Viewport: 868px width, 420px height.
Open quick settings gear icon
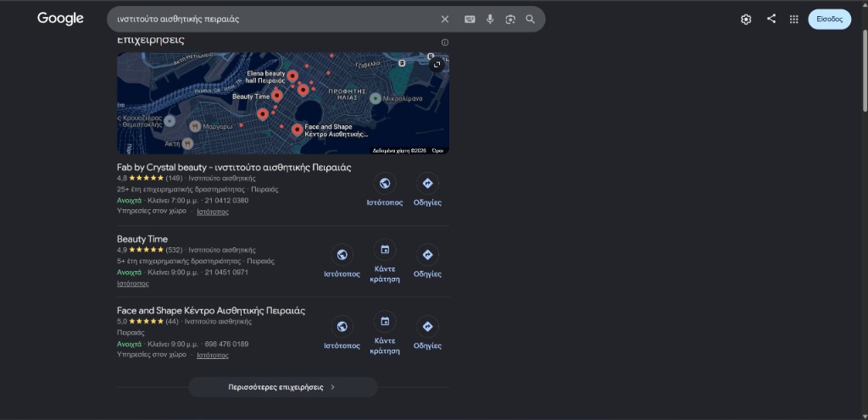click(746, 19)
